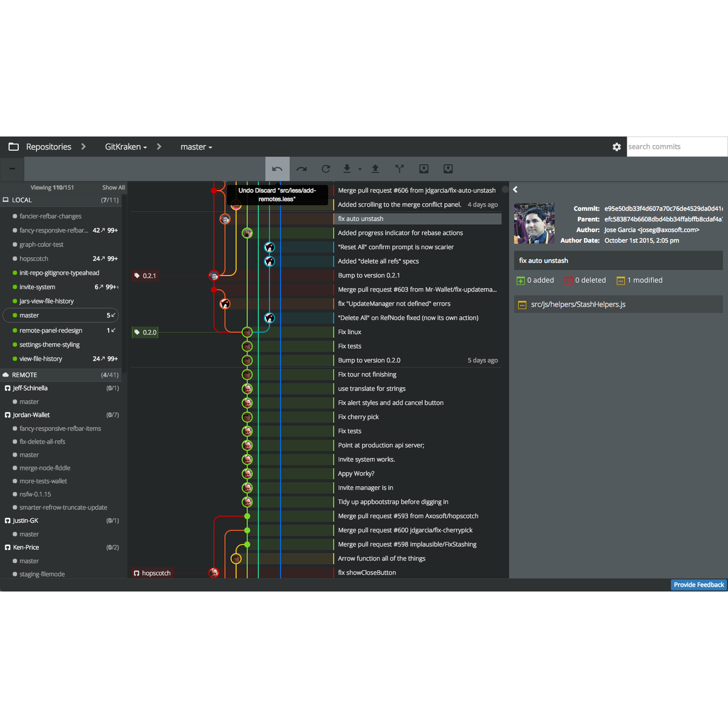Viewport: 728px width, 728px height.
Task: Collapse the right commit panel with the chevron
Action: pos(515,189)
